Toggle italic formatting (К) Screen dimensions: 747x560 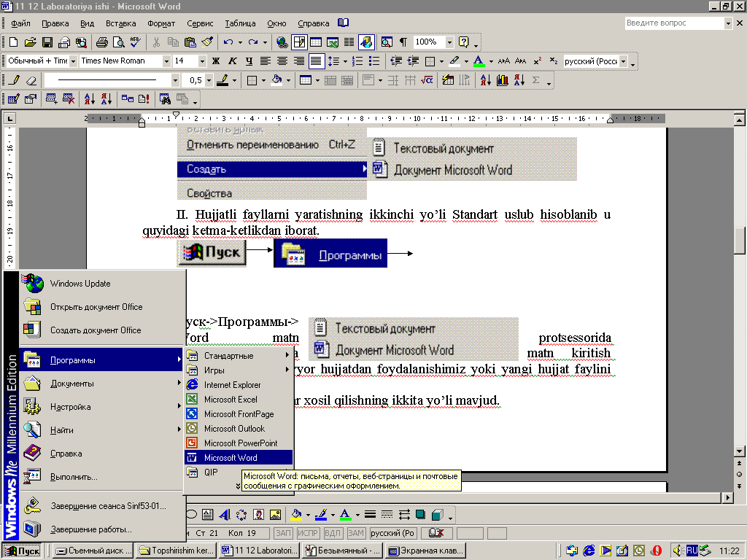232,61
